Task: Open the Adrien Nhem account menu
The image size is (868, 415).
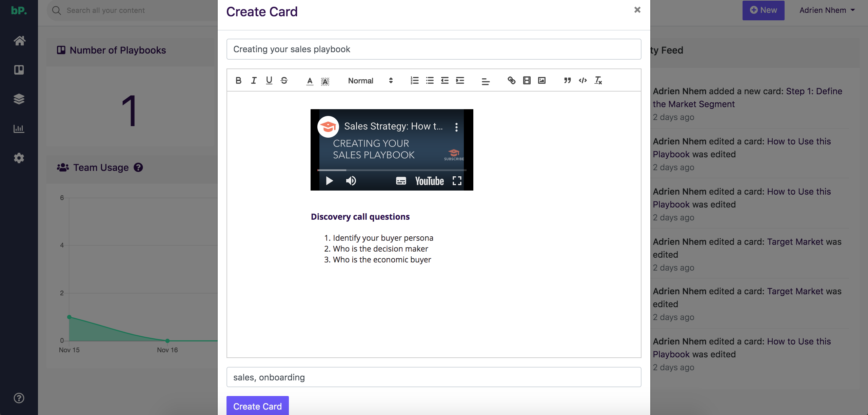Action: click(x=827, y=10)
